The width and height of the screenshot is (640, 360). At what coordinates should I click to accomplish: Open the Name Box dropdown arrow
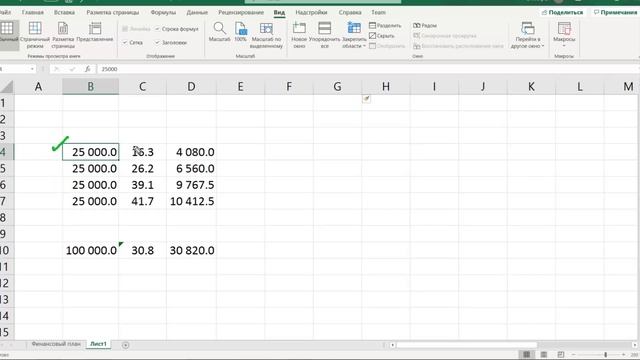32,69
